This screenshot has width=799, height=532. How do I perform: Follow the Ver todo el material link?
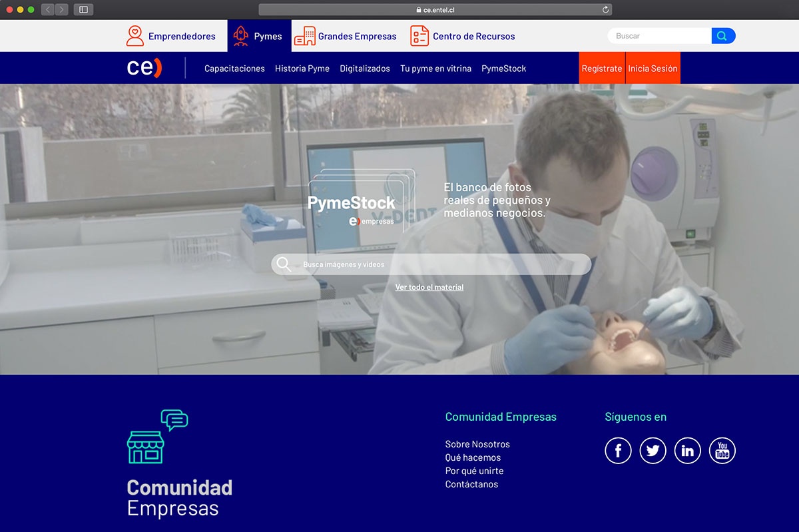429,287
